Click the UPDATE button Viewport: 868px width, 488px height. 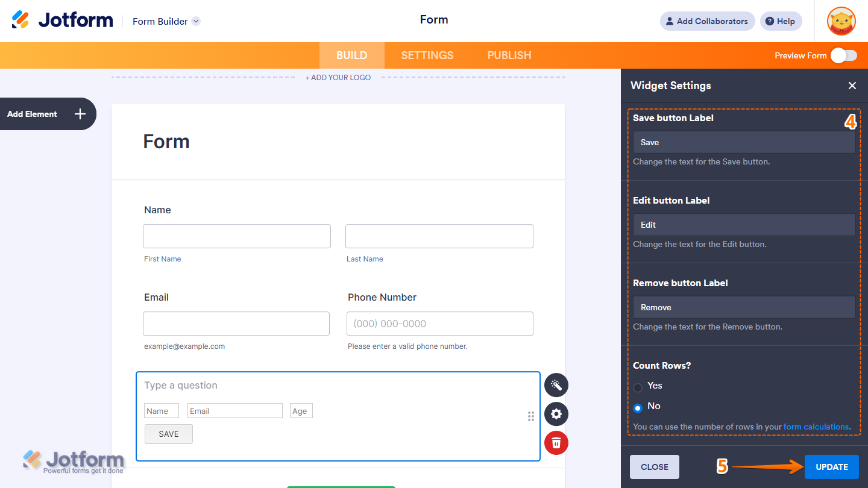pos(831,466)
